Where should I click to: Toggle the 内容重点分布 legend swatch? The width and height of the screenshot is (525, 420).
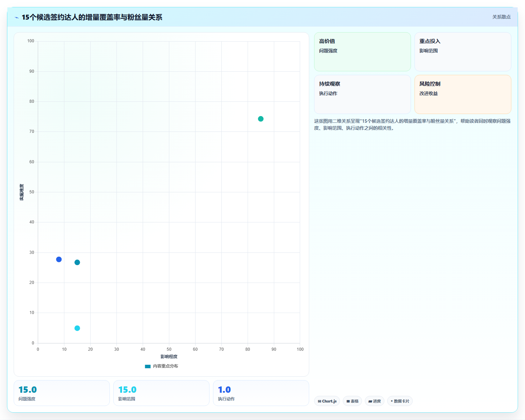pos(148,366)
